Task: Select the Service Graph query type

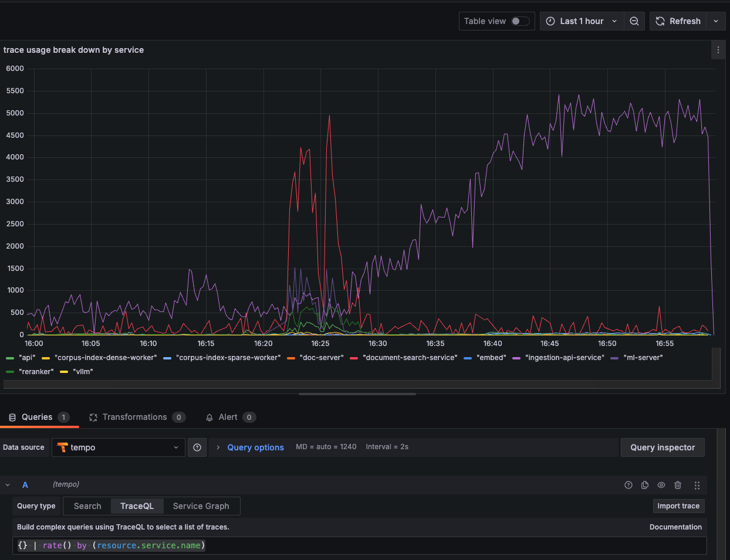Action: pos(201,506)
